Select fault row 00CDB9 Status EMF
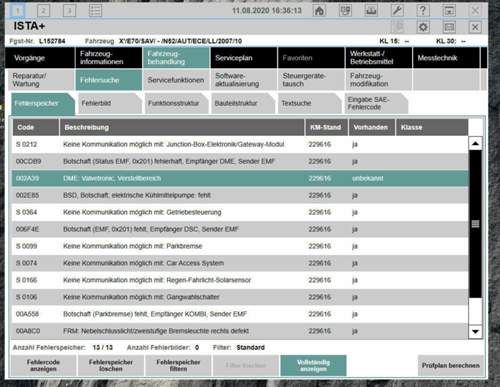The height and width of the screenshot is (387, 500). click(240, 161)
